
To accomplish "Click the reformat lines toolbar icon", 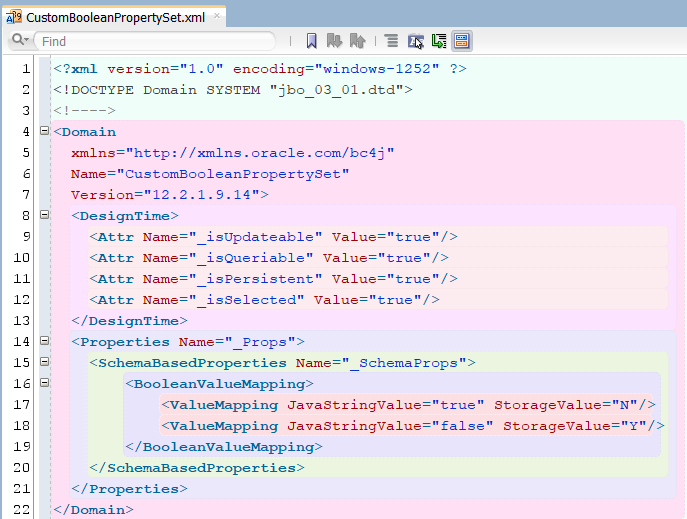I will point(391,41).
